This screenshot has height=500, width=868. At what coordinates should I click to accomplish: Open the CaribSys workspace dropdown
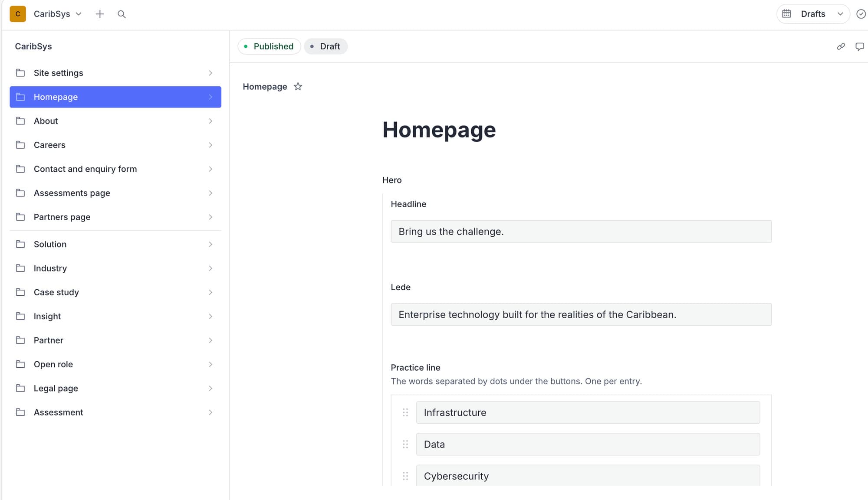click(x=58, y=14)
